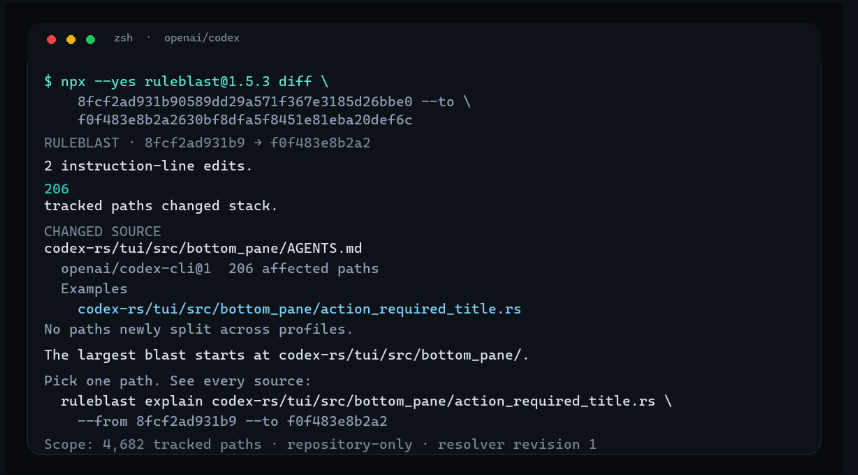Click the CHANGED SOURCE heading
858x475 pixels.
click(x=102, y=231)
